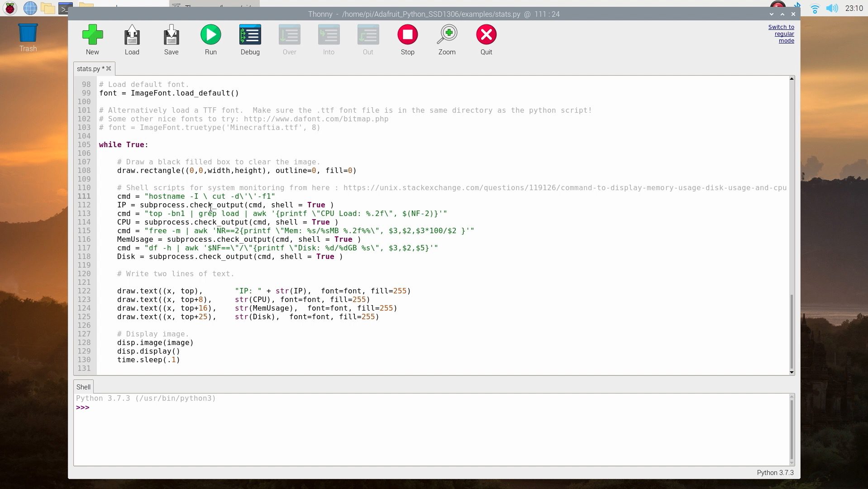Open the Wi-Fi network list
Image resolution: width=868 pixels, height=489 pixels.
(x=815, y=8)
